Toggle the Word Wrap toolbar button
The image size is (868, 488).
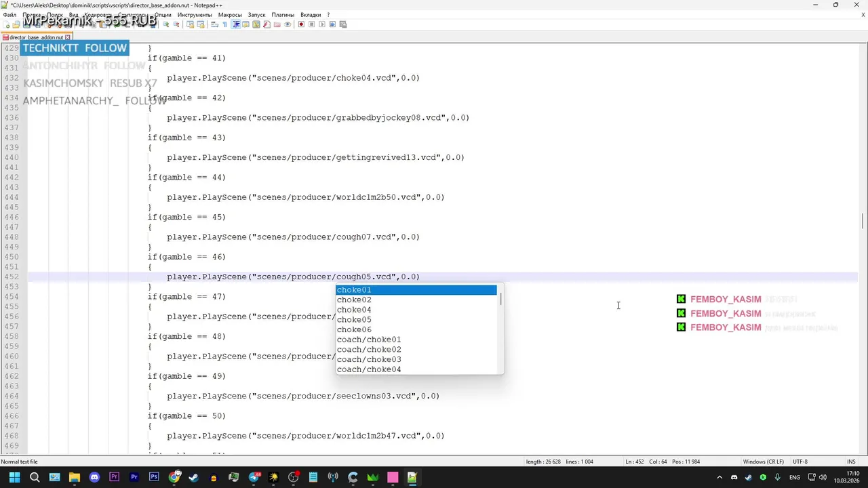214,24
